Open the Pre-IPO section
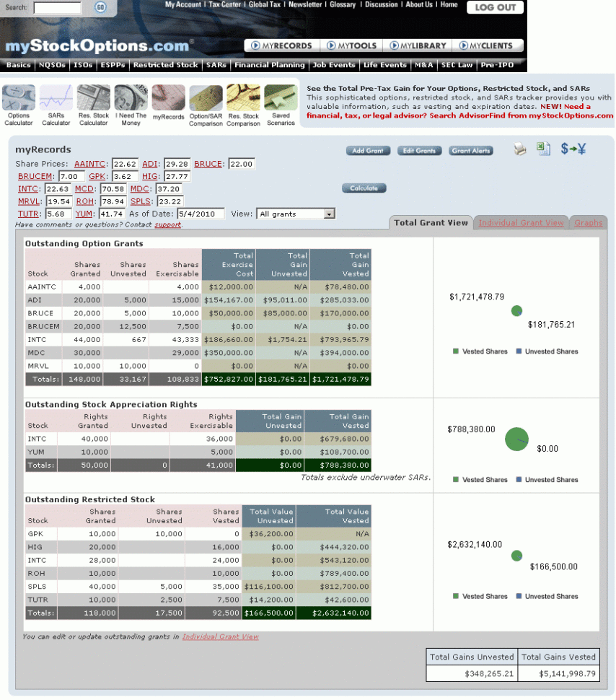The height and width of the screenshot is (700, 616). click(x=497, y=65)
